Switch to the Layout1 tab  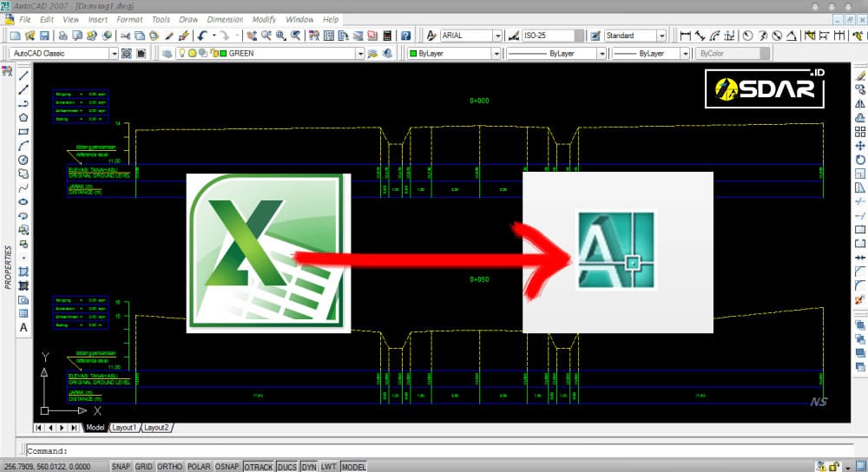[124, 428]
